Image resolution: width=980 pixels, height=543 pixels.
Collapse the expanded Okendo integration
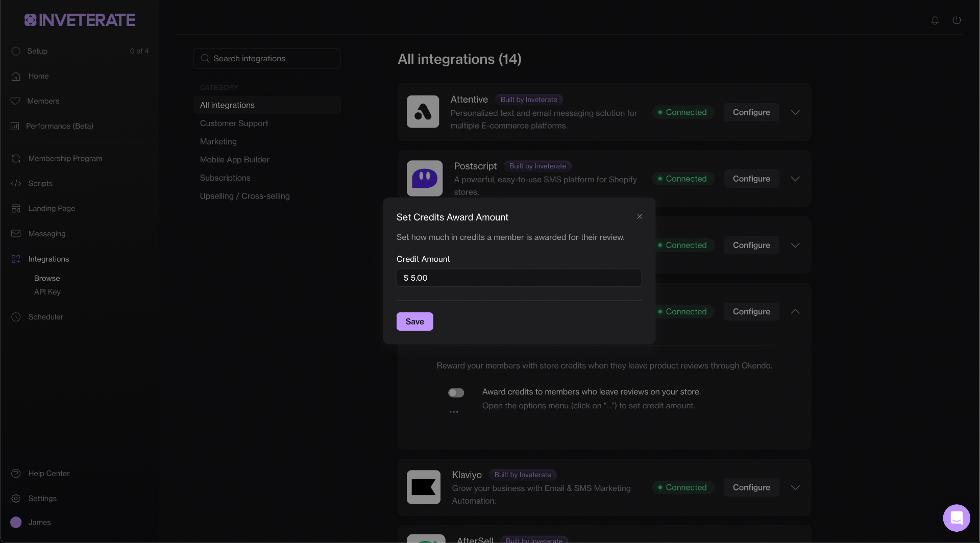795,312
